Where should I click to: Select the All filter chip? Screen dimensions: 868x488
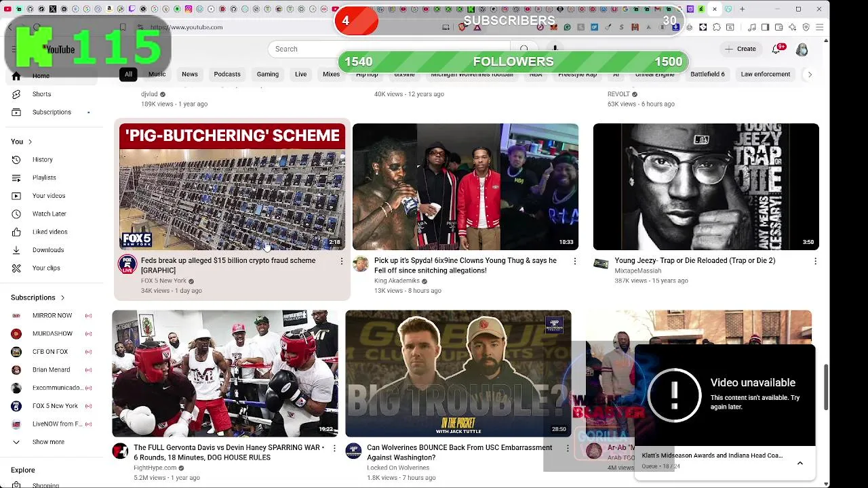pos(128,75)
